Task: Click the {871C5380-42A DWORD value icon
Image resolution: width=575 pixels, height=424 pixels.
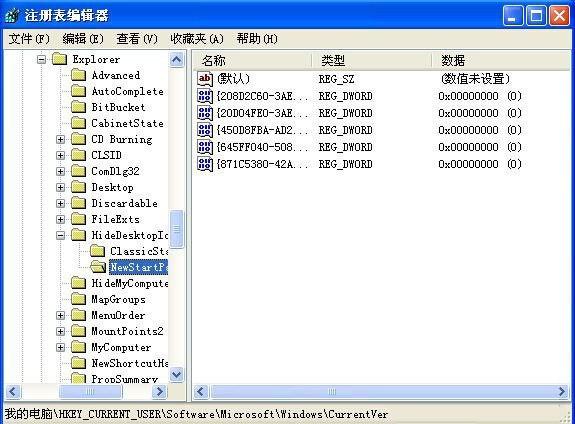Action: point(205,164)
